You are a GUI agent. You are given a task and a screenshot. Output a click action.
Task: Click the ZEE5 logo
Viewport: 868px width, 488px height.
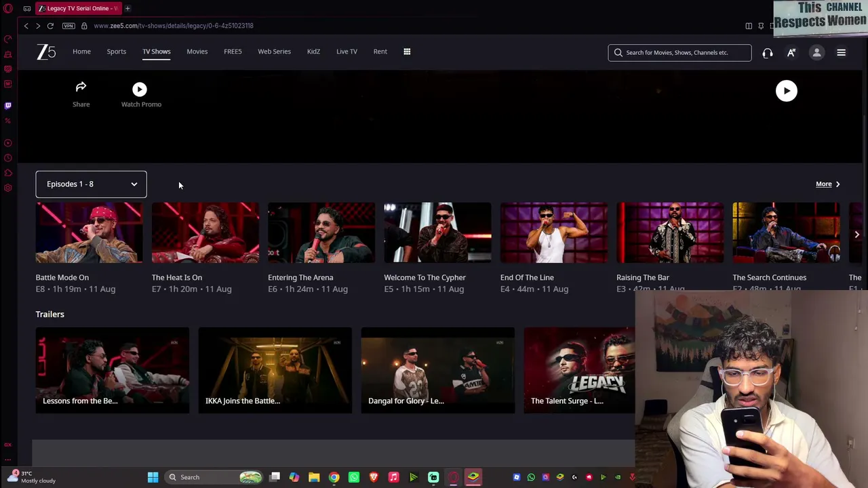point(46,52)
